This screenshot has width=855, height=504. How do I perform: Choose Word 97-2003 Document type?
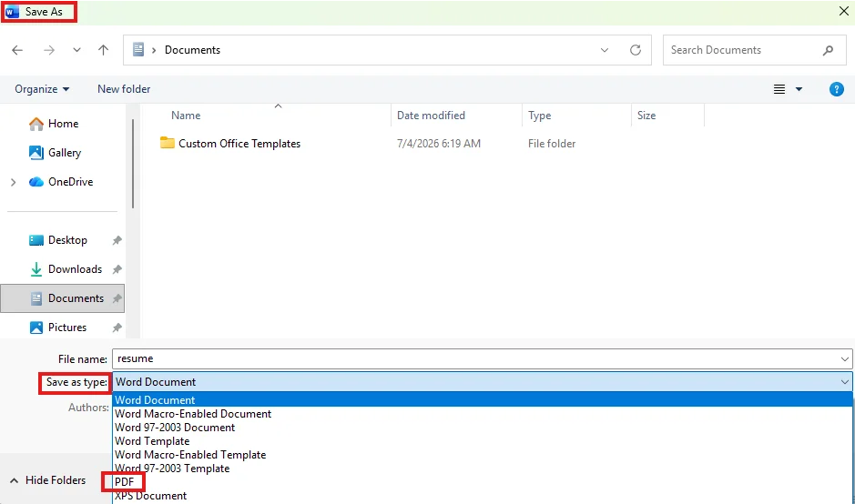(x=482, y=428)
